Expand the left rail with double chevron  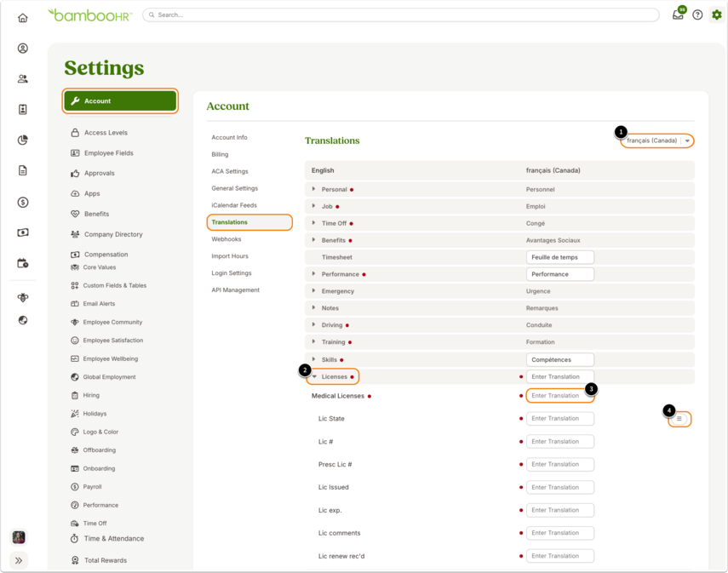19,560
